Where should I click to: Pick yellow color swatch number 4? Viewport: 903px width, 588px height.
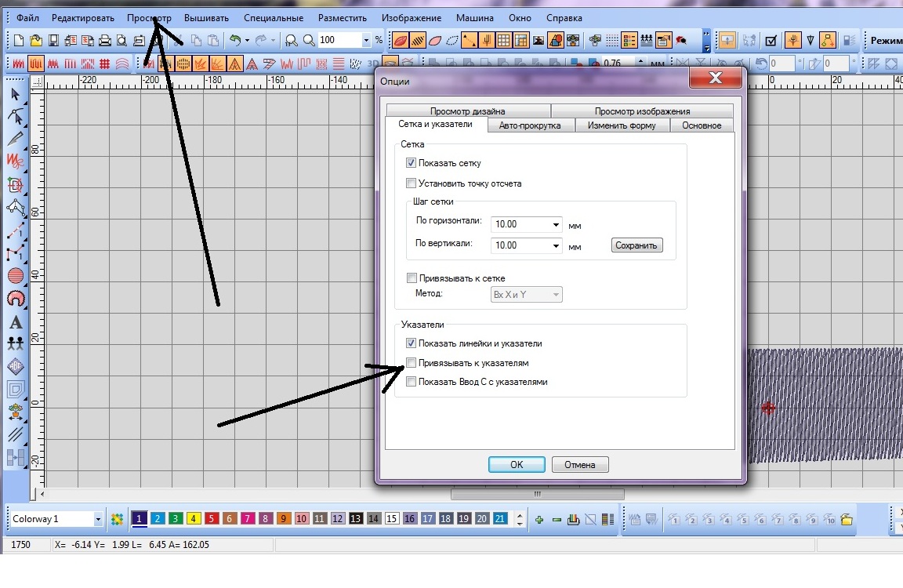pyautogui.click(x=194, y=519)
